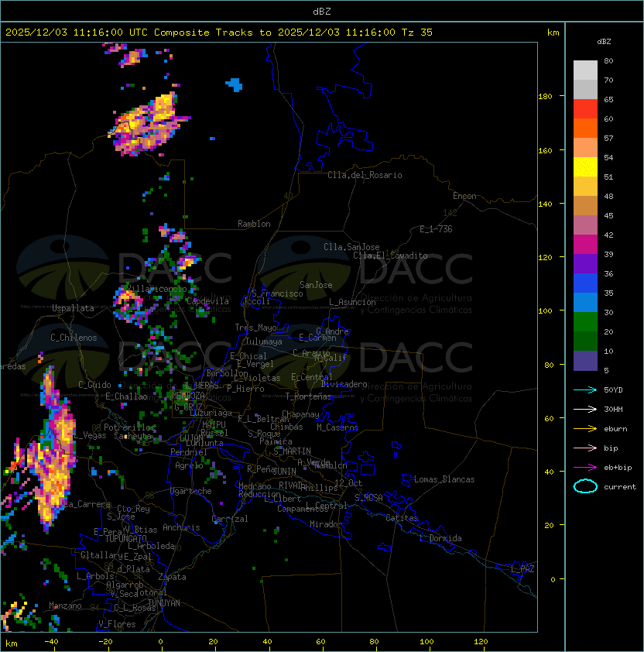Click the ring-shaped echo beside Villavicencio

tap(129, 307)
